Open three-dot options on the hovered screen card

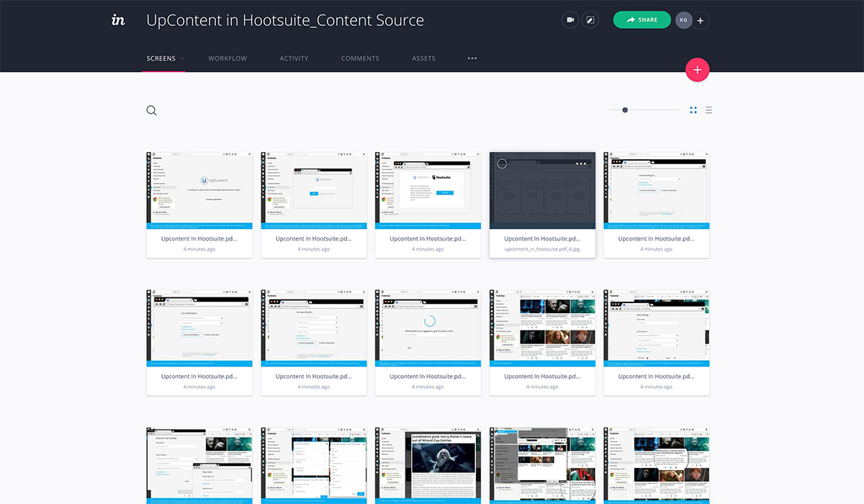pyautogui.click(x=581, y=163)
